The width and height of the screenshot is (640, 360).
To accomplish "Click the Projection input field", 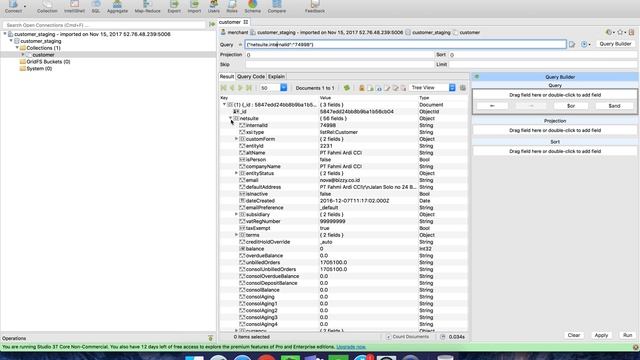I will coord(339,55).
